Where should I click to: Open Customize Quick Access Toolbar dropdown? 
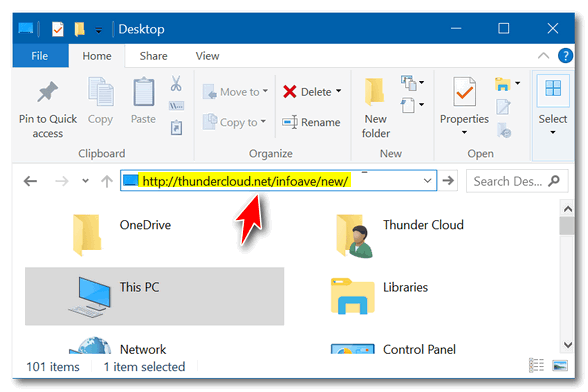point(99,30)
